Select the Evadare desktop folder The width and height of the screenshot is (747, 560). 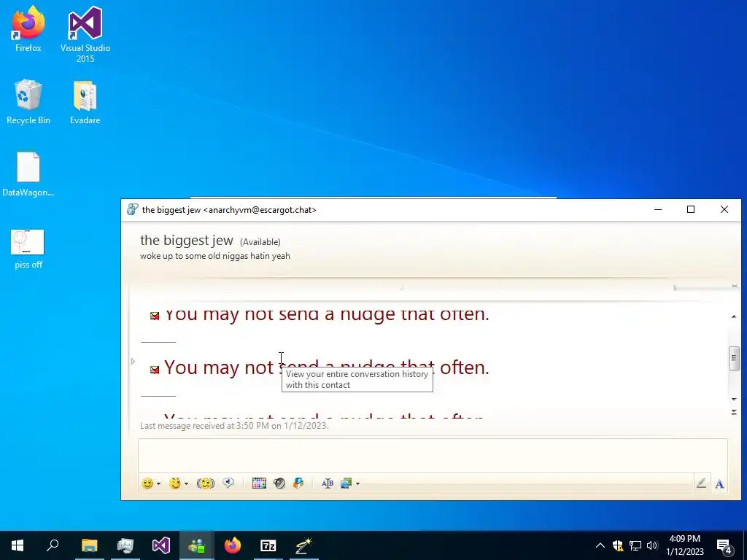85,102
